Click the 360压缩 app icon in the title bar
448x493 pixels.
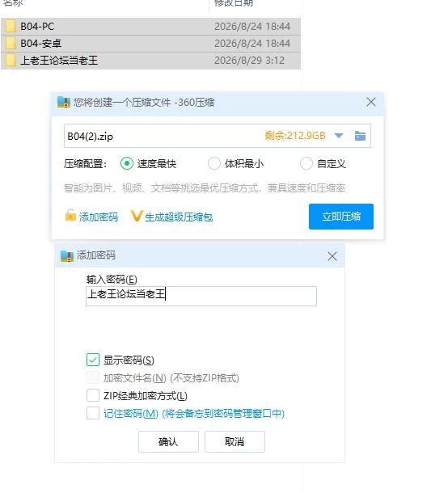[x=64, y=102]
